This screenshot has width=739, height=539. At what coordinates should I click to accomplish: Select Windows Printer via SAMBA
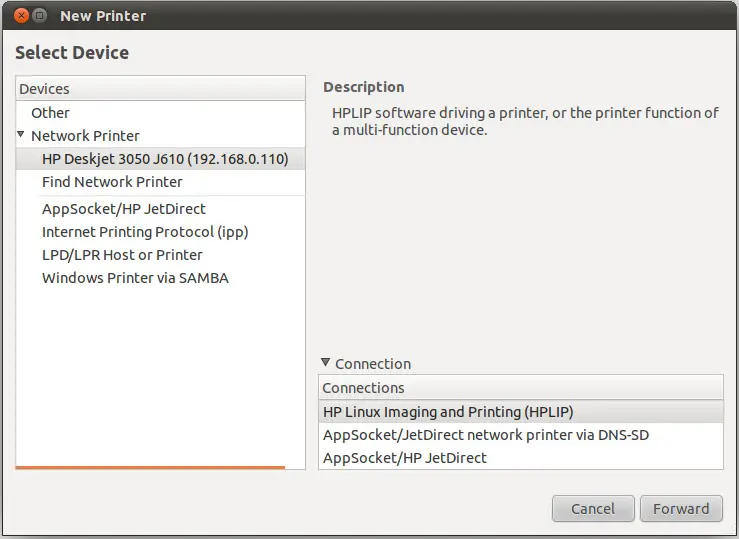click(x=135, y=278)
